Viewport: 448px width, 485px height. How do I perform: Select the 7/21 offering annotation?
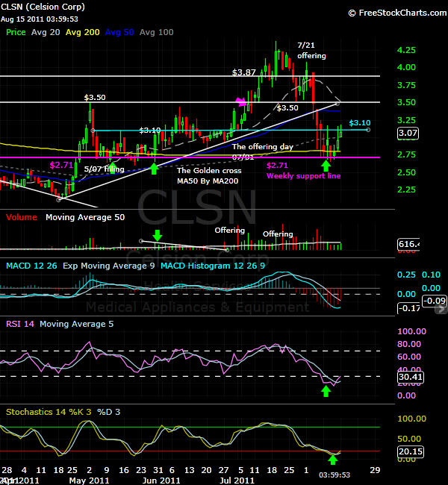point(311,51)
